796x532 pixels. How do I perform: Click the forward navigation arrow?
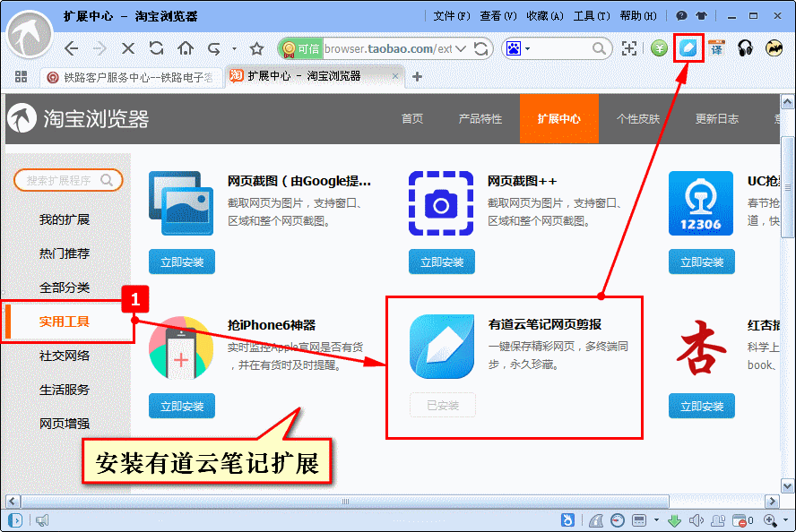click(99, 48)
